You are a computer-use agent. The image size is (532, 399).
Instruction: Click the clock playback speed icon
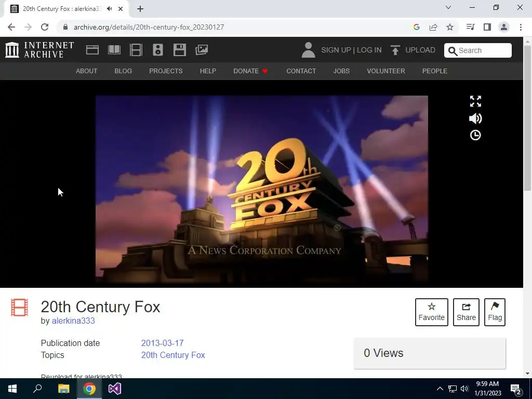click(x=475, y=135)
